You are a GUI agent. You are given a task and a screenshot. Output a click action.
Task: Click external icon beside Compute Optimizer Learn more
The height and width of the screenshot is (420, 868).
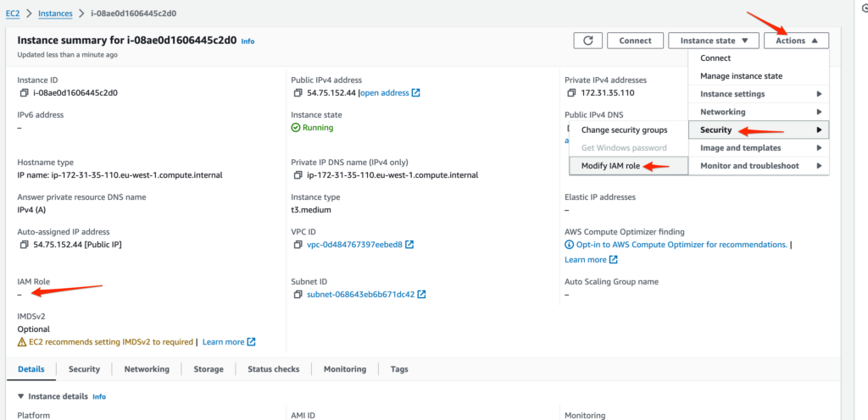(x=614, y=259)
